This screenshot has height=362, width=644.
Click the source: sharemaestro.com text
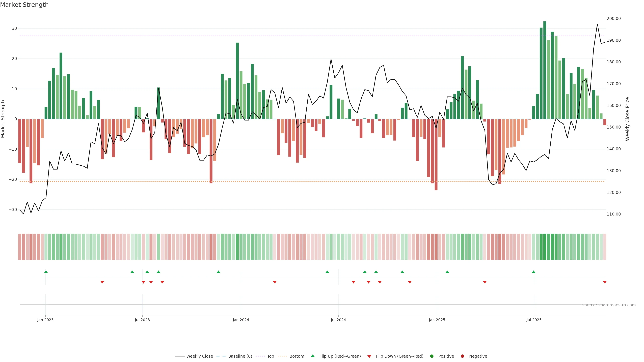(x=609, y=305)
